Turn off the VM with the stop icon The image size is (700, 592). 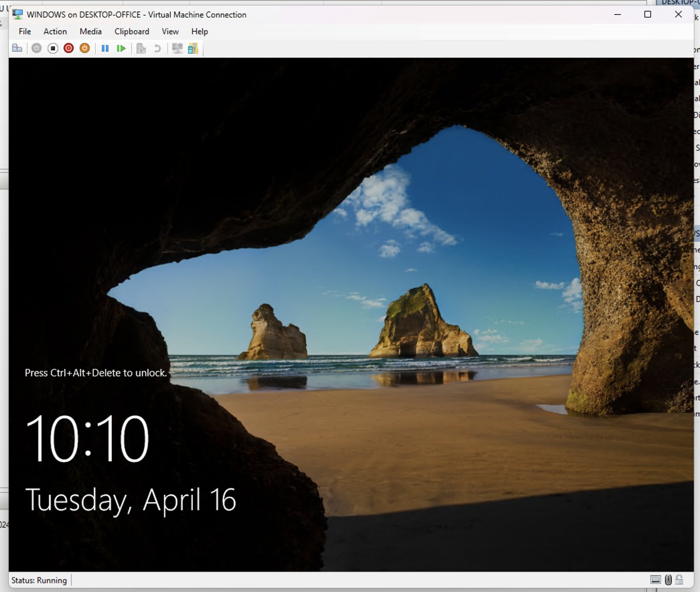coord(53,48)
